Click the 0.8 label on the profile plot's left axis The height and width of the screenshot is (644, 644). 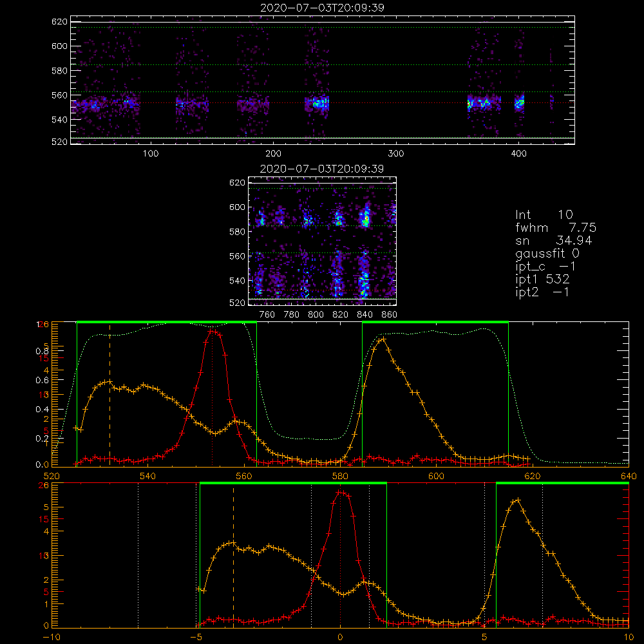[x=43, y=351]
